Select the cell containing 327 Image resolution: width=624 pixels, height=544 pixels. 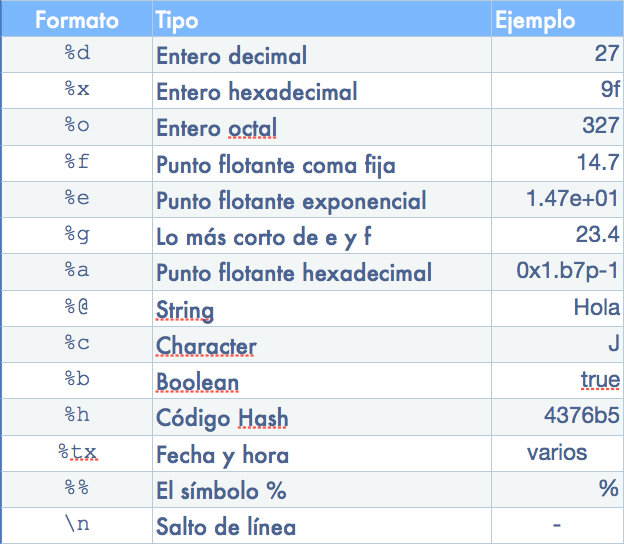558,127
